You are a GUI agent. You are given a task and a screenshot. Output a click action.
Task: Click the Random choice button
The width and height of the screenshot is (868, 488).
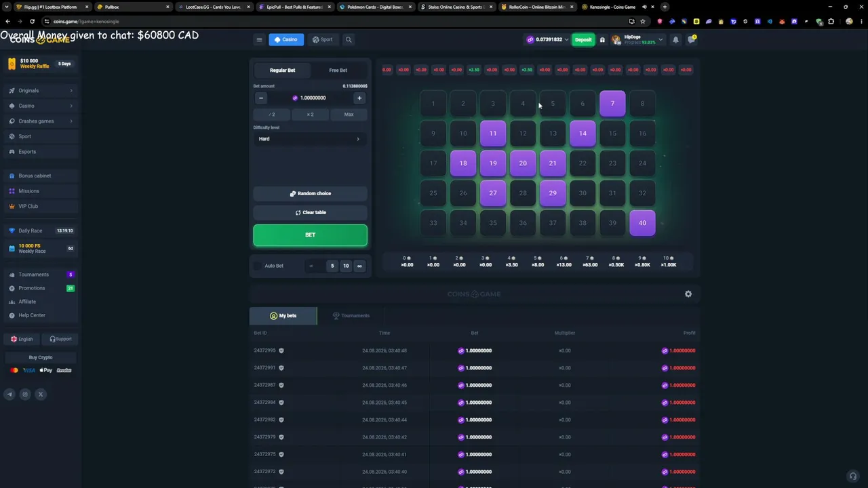[x=310, y=194]
